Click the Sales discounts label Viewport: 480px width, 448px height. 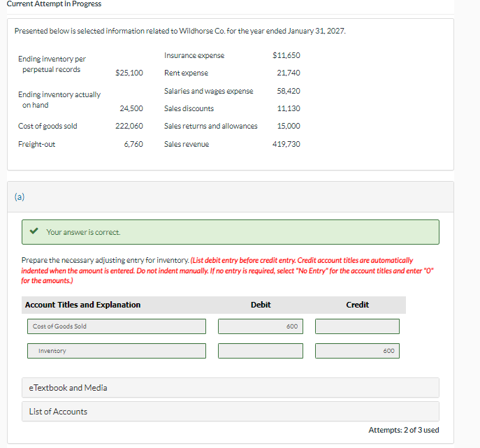click(189, 108)
